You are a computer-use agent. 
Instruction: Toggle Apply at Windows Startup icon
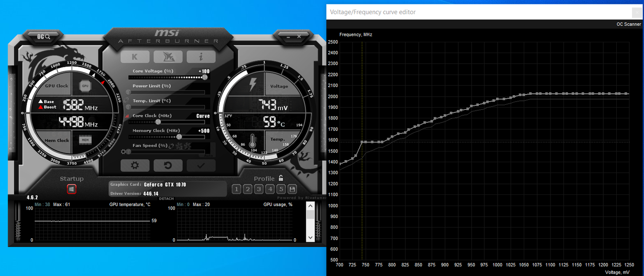71,189
